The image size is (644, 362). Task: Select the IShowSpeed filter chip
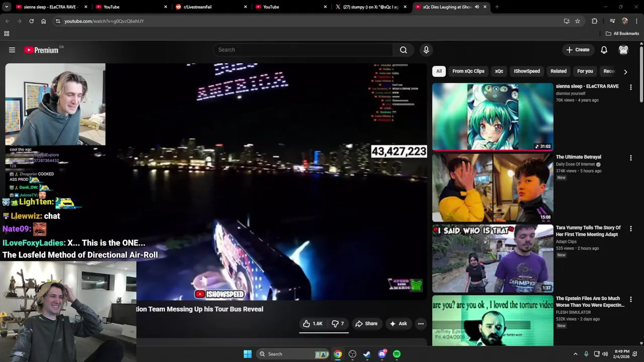point(527,71)
